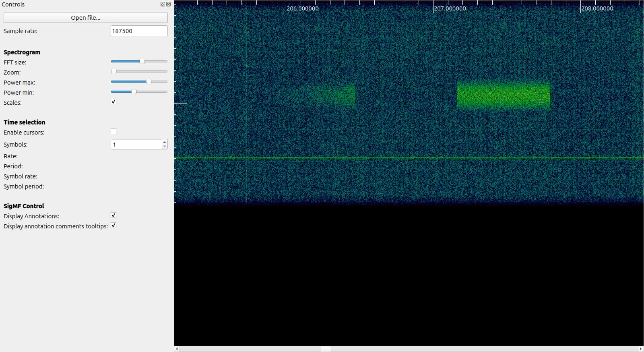
Task: Click the Symbol rate label
Action: [x=21, y=176]
